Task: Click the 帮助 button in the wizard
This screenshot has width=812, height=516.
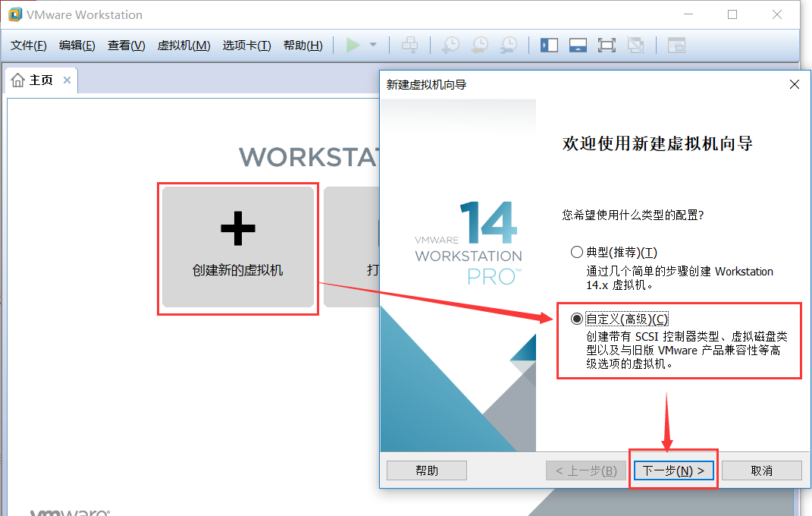Action: coord(427,470)
